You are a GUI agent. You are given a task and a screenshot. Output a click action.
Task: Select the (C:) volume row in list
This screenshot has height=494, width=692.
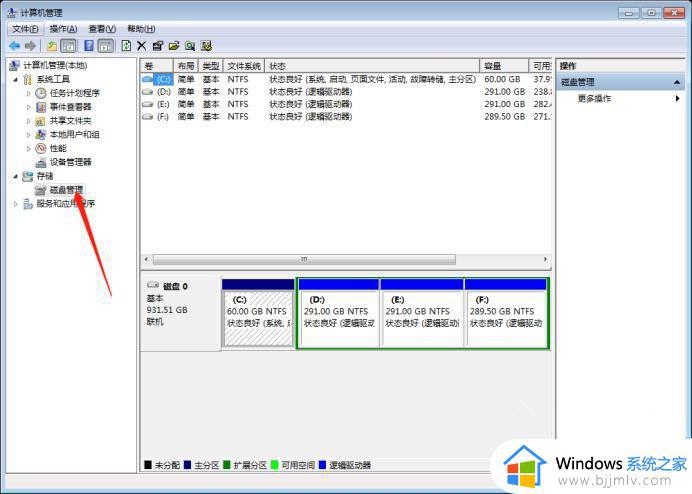pos(346,79)
